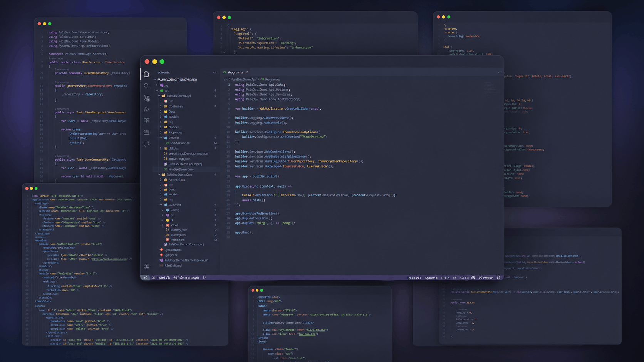This screenshot has height=362, width=644.
Task: Open the Explorer view in activity bar
Action: click(x=146, y=74)
